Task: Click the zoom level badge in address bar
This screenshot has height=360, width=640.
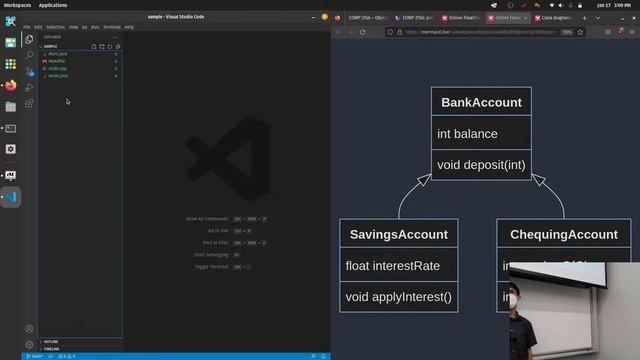Action: (567, 32)
